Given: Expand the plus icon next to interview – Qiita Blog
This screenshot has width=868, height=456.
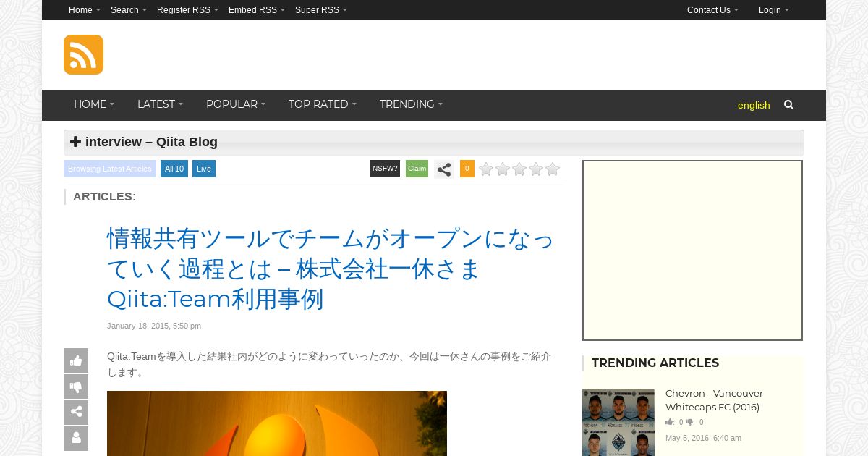Looking at the screenshot, I should (x=75, y=142).
